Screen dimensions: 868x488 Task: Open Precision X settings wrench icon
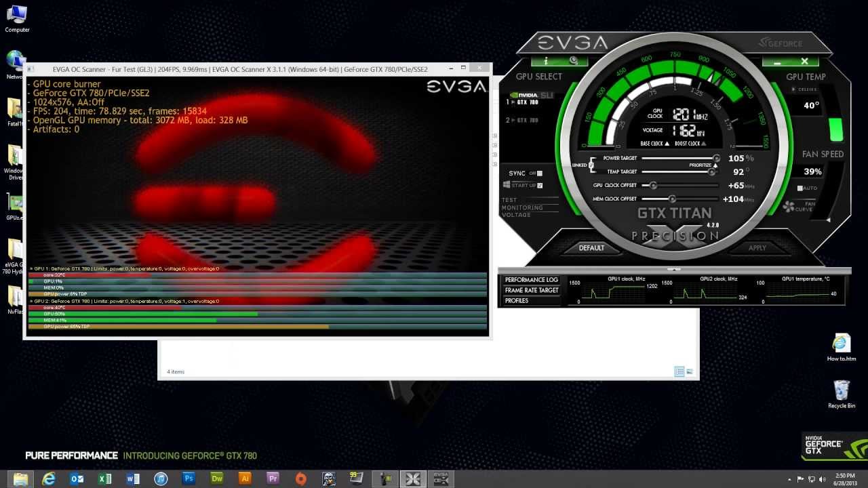pos(574,61)
